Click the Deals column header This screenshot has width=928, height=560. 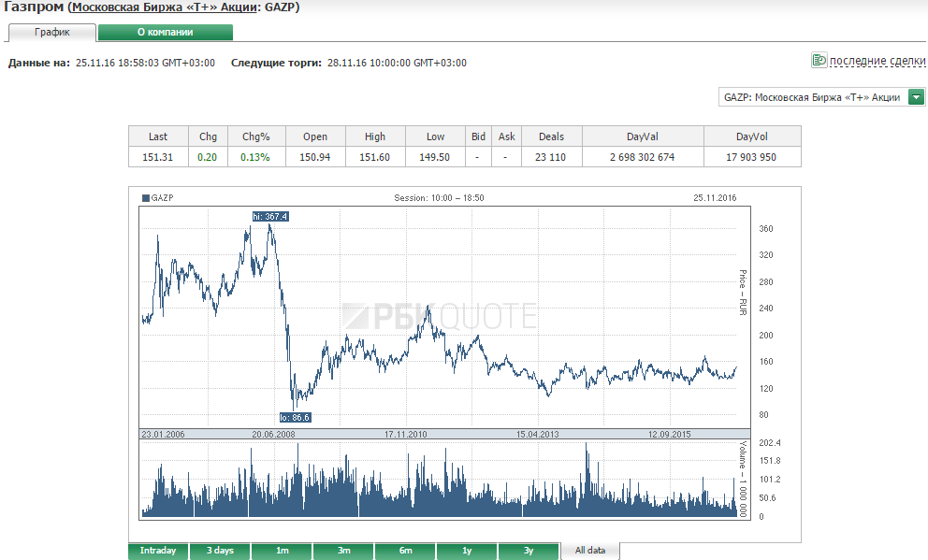[x=551, y=136]
